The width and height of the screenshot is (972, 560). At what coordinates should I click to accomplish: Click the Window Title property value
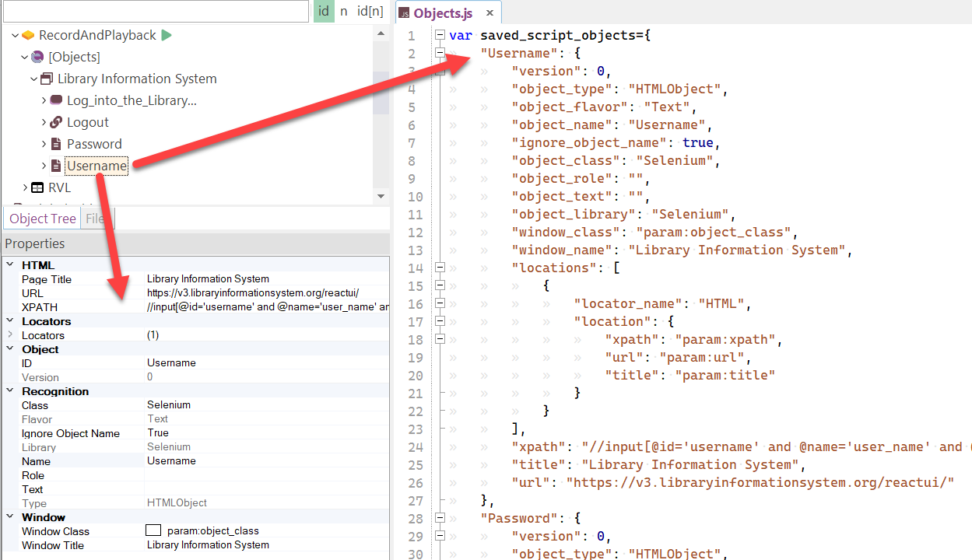(x=208, y=545)
